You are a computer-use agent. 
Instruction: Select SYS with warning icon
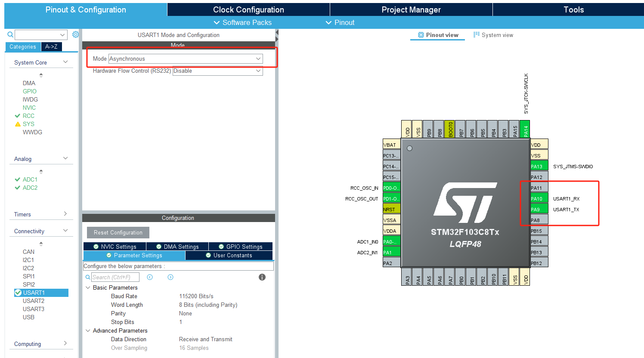pyautogui.click(x=28, y=124)
